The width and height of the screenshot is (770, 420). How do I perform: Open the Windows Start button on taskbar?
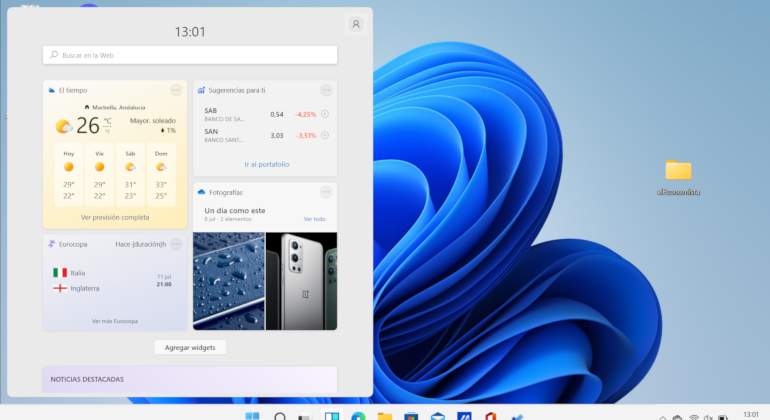[x=252, y=416]
